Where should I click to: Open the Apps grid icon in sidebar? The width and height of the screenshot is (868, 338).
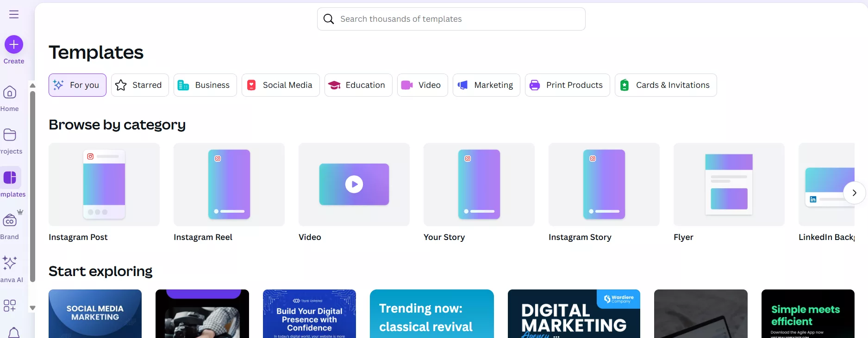pyautogui.click(x=10, y=306)
